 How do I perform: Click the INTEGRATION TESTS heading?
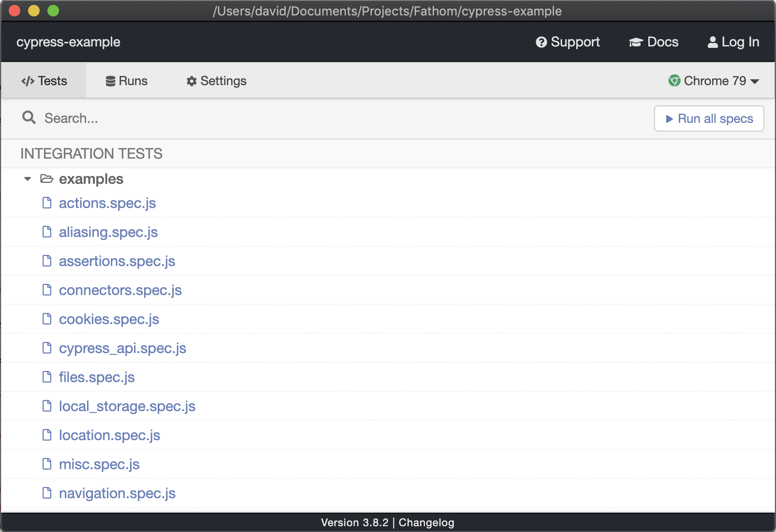tap(91, 154)
